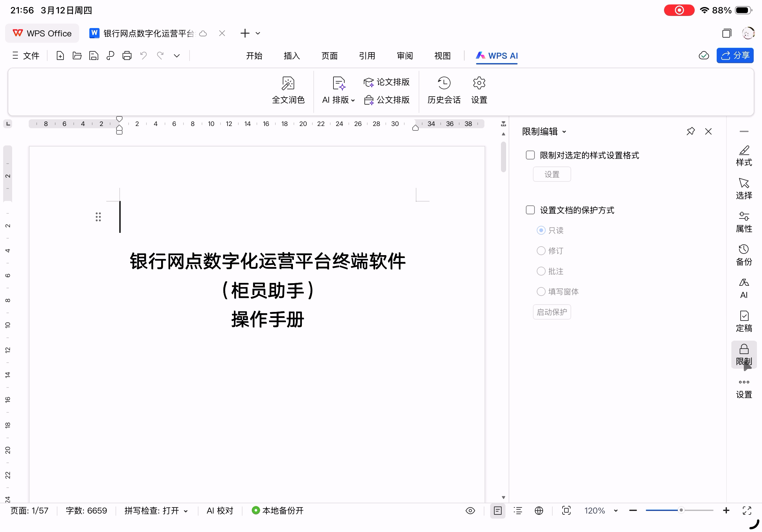The height and width of the screenshot is (532, 762).
Task: Click the print icon in toolbar
Action: pyautogui.click(x=127, y=56)
